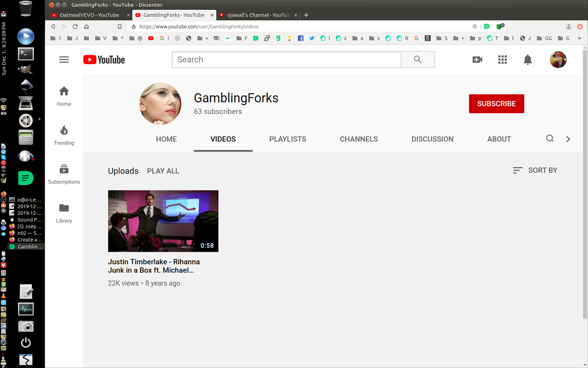Click the channel search magnifier icon
Image resolution: width=588 pixels, height=368 pixels.
pos(550,139)
